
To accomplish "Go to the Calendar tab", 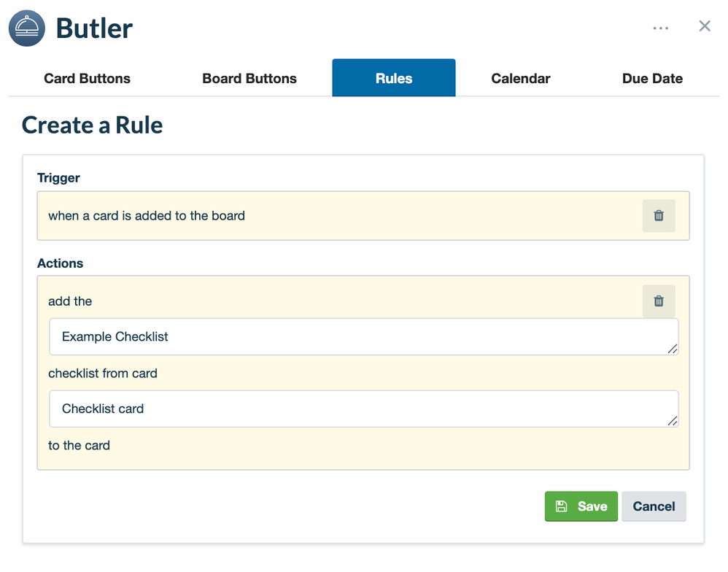I will coord(520,79).
